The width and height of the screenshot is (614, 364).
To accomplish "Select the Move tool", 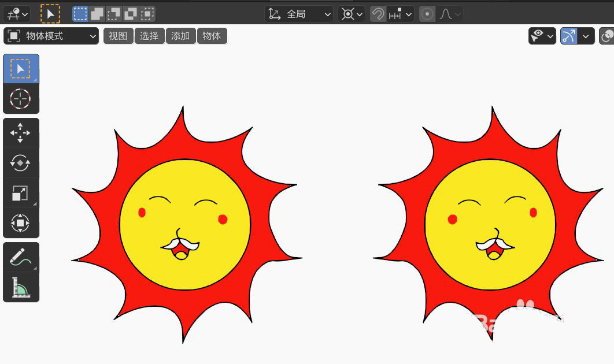I will point(21,132).
